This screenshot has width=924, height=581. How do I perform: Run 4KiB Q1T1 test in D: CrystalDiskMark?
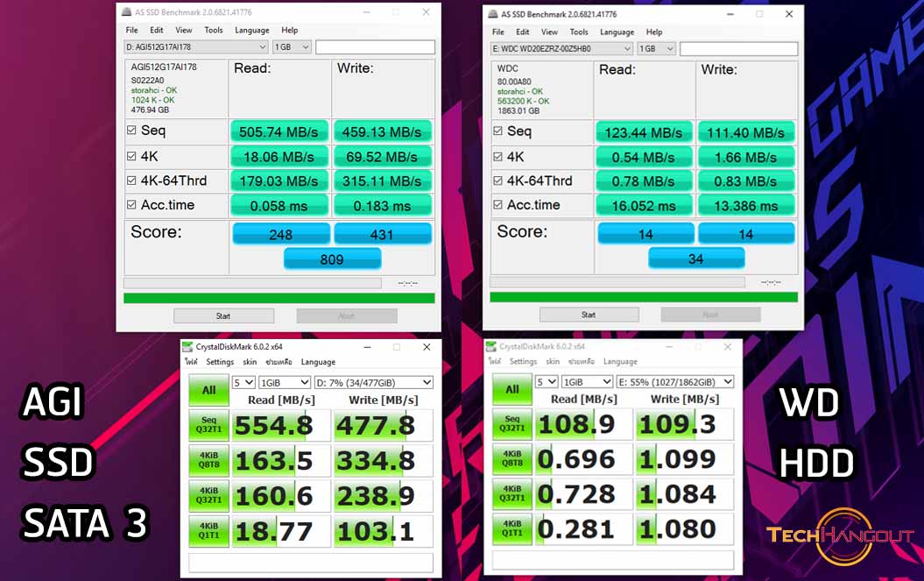point(208,531)
